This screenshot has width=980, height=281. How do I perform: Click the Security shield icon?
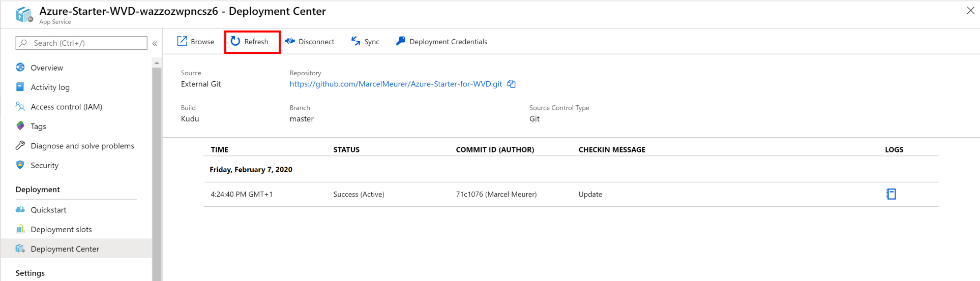[x=20, y=165]
